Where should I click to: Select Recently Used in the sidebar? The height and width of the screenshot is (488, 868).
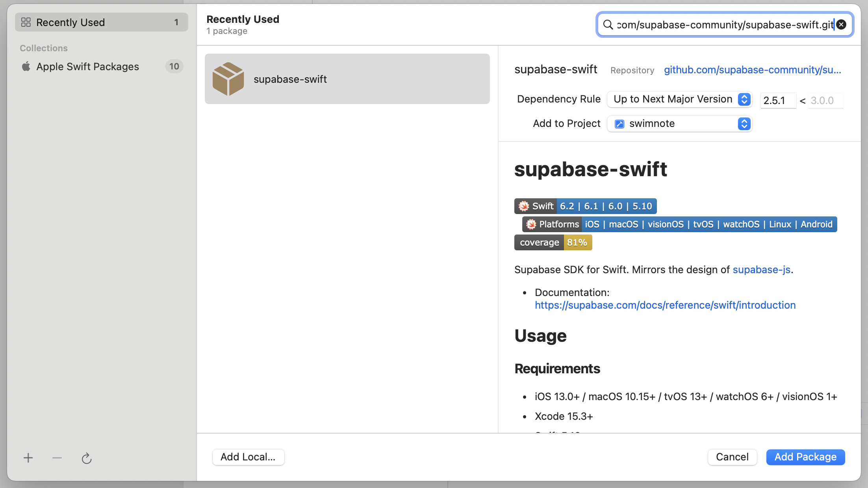(x=102, y=22)
